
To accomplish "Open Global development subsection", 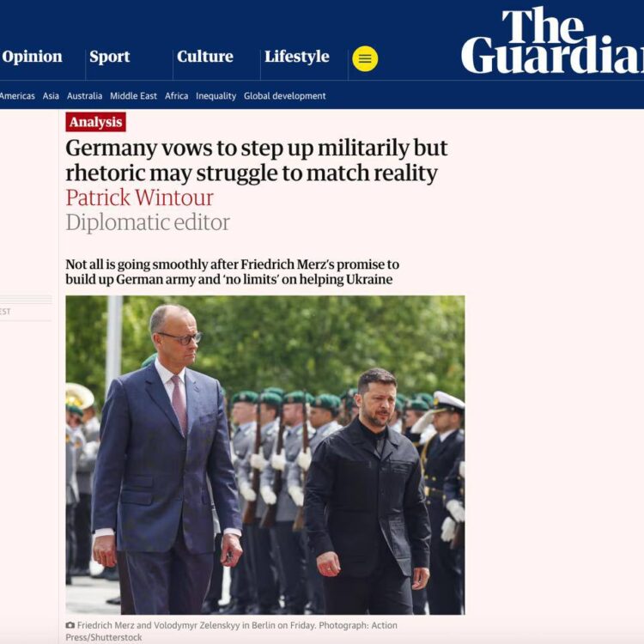I will point(284,96).
